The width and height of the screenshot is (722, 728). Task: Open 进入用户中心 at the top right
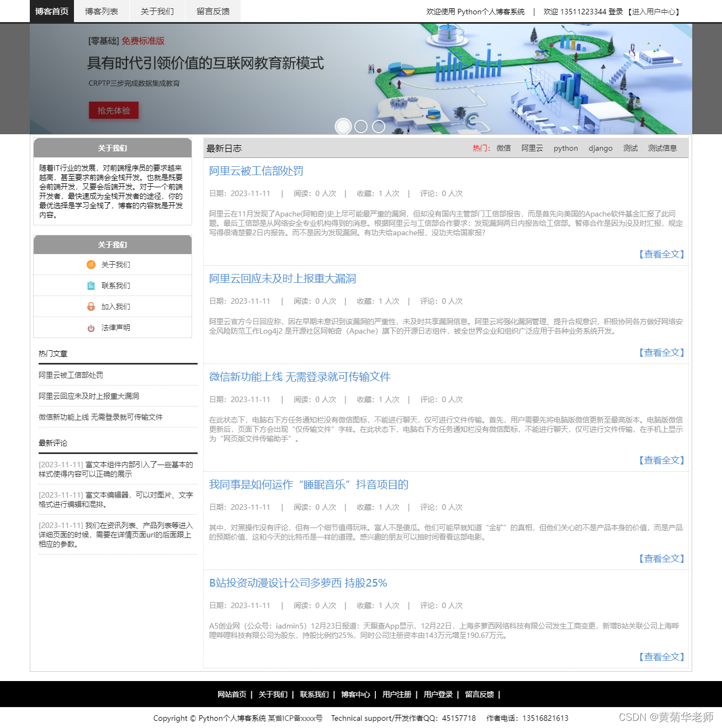[656, 12]
